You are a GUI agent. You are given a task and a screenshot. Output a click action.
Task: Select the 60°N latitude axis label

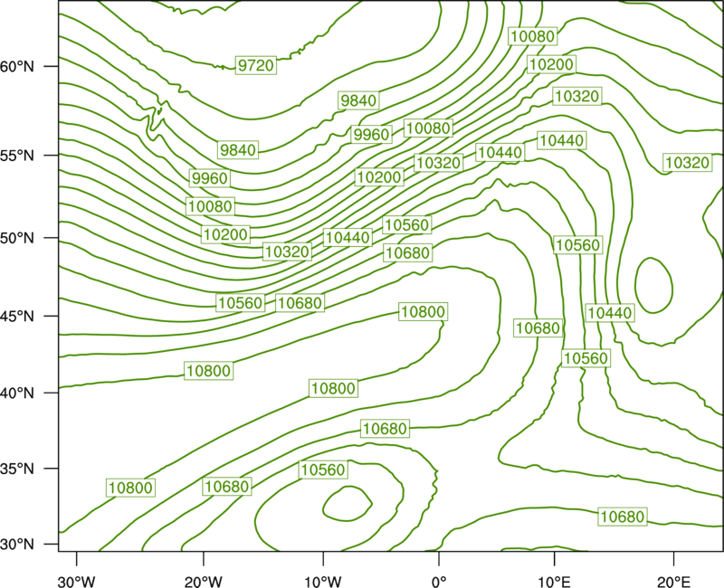(17, 66)
